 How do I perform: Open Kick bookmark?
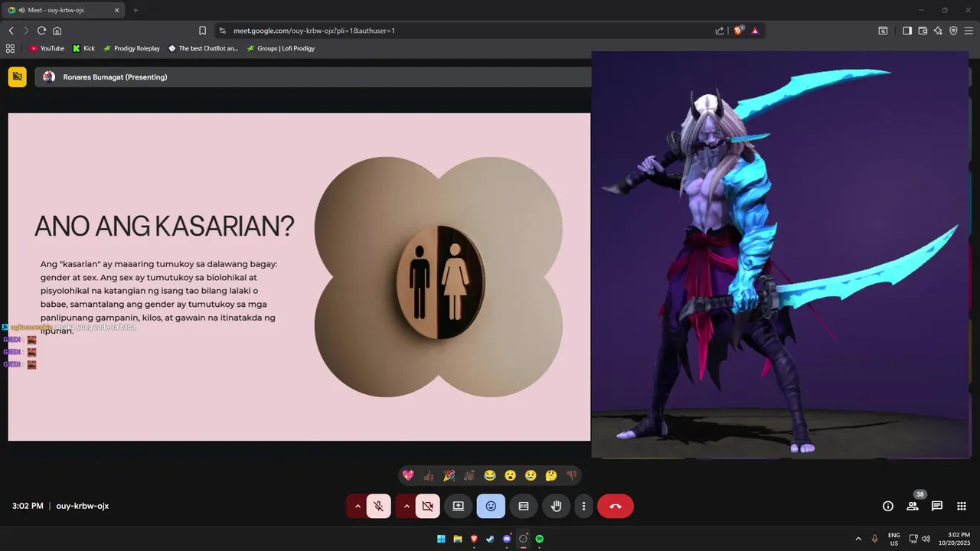(x=84, y=48)
